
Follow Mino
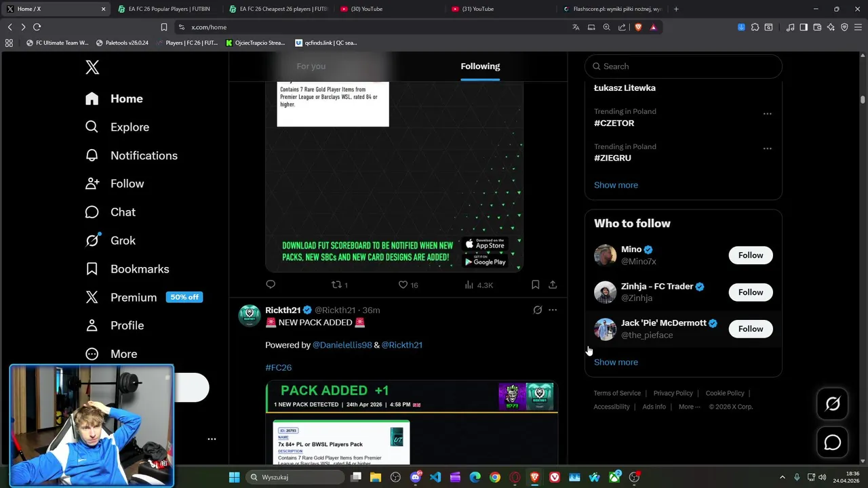click(x=750, y=256)
